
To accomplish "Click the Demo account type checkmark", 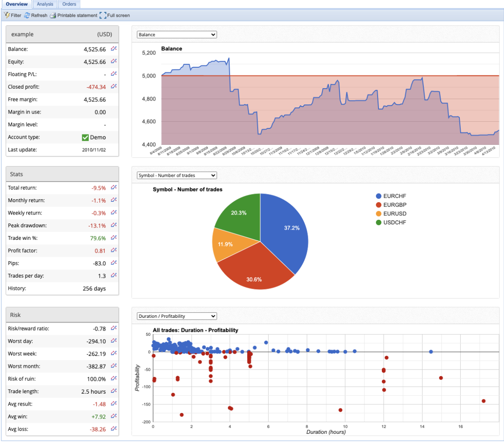I will pyautogui.click(x=85, y=137).
